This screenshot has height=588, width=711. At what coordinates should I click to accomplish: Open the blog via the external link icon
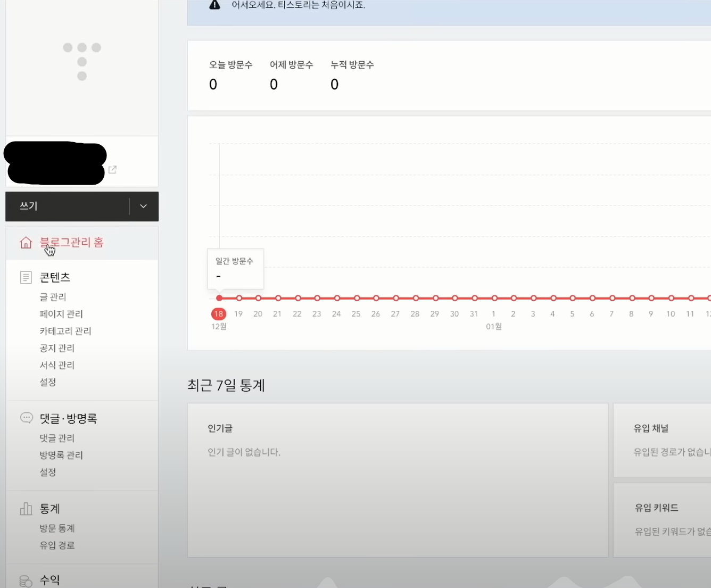pos(112,169)
